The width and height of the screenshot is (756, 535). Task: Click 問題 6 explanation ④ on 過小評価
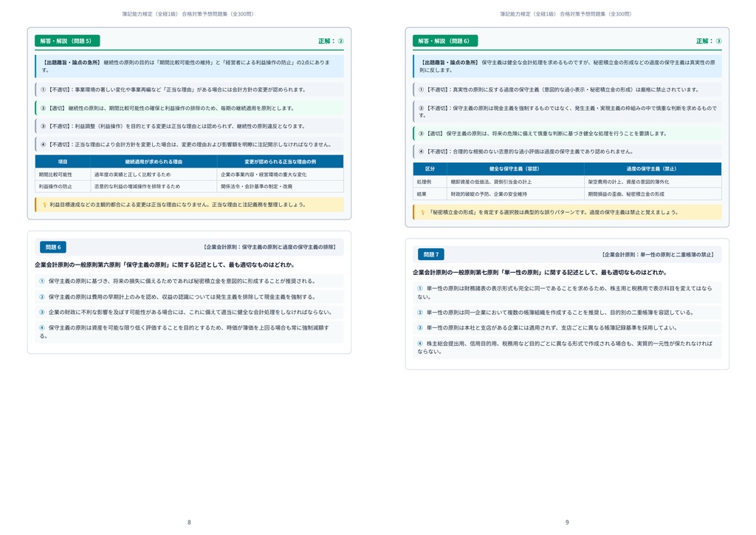pos(567,151)
